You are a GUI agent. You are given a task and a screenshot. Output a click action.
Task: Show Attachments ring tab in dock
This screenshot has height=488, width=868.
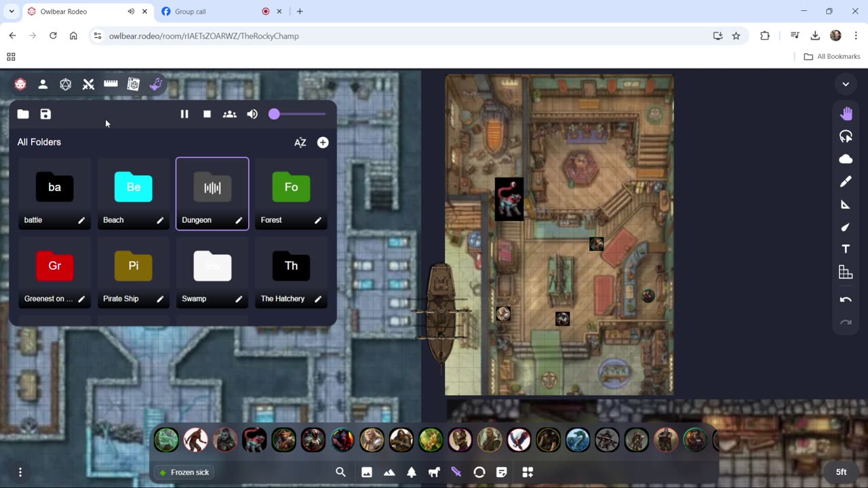coord(479,472)
